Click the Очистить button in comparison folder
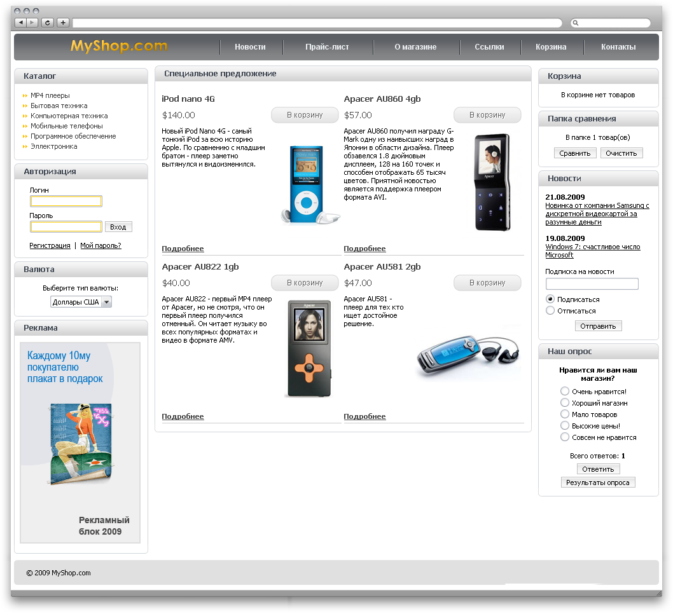673x616 pixels. [621, 153]
